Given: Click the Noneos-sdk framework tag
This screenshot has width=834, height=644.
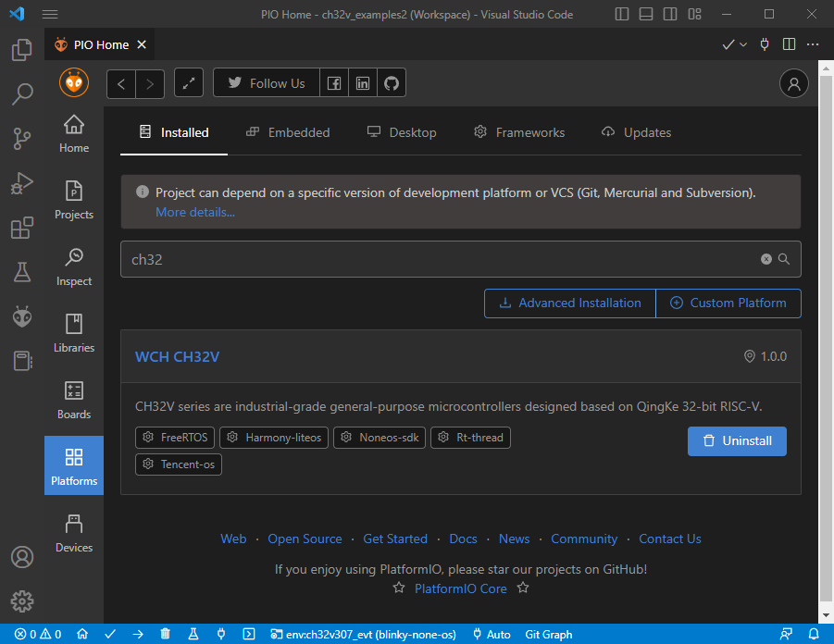Looking at the screenshot, I should coord(380,438).
